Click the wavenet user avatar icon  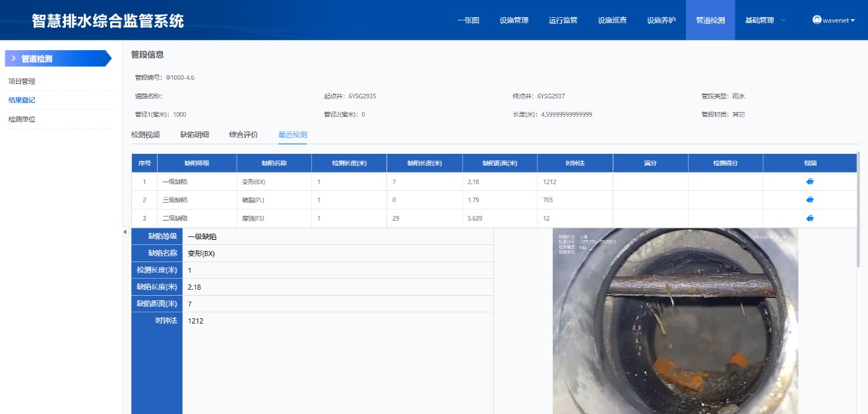817,20
